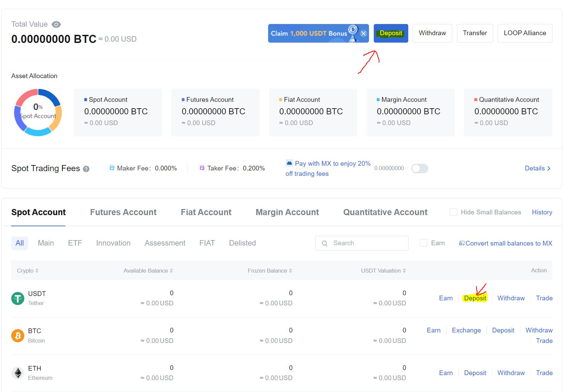Image resolution: width=586 pixels, height=392 pixels.
Task: Open trading fees Details link
Action: click(x=538, y=168)
